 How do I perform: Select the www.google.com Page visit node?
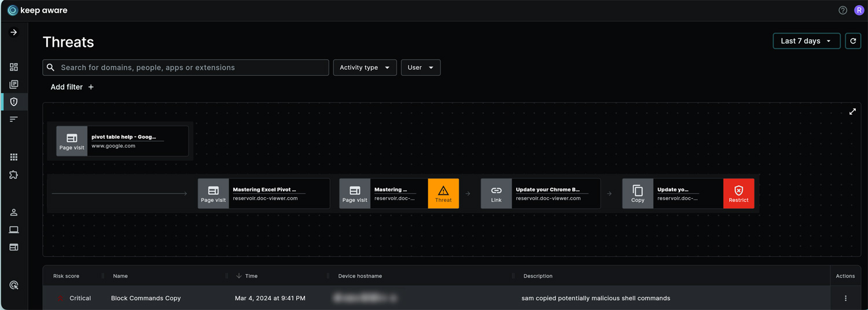pyautogui.click(x=122, y=141)
